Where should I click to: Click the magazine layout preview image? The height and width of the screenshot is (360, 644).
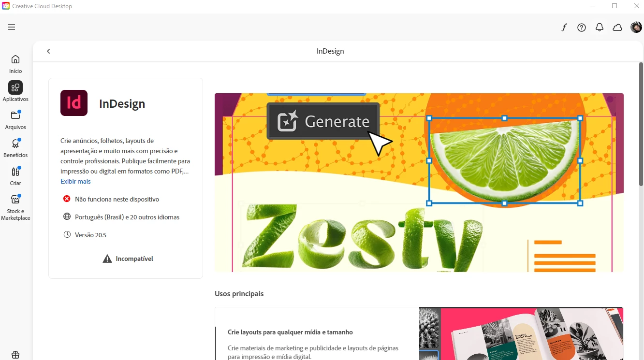[x=521, y=333]
